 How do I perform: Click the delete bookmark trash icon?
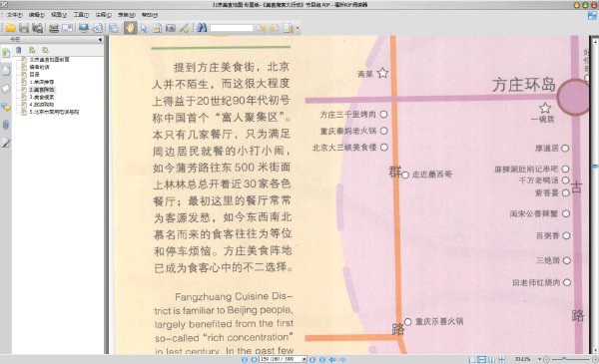tap(18, 50)
